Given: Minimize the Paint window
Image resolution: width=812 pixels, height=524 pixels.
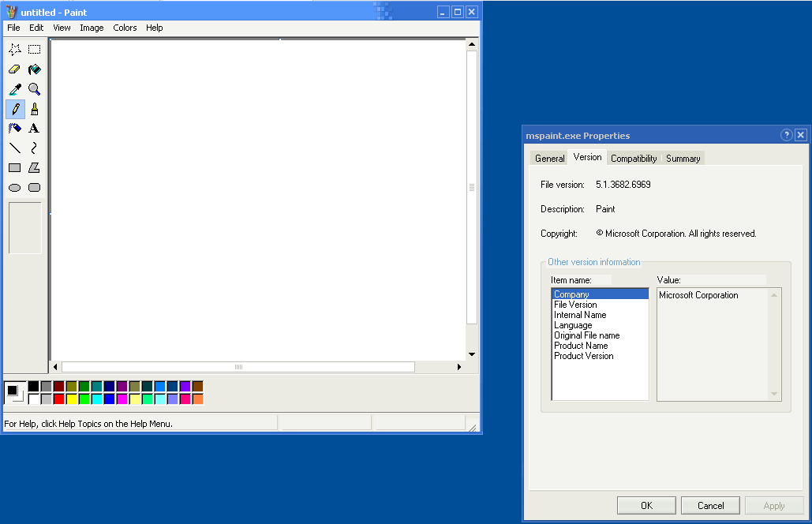Looking at the screenshot, I should pos(443,12).
